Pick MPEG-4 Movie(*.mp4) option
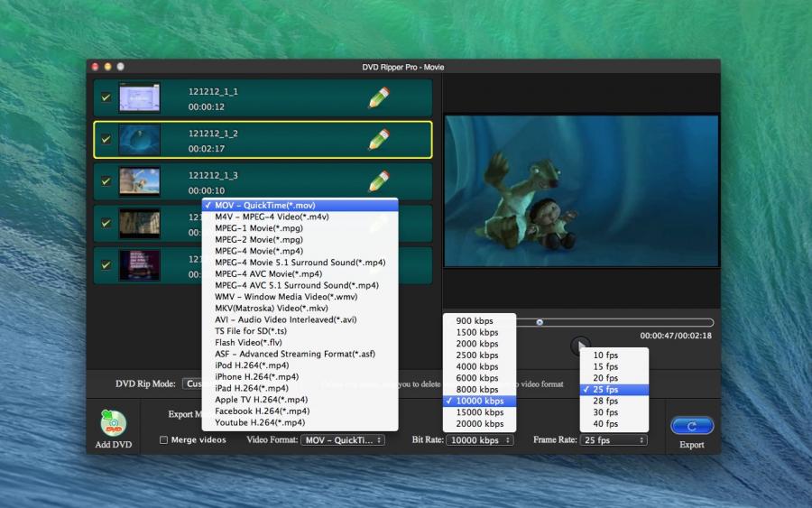812x508 pixels. [300, 251]
